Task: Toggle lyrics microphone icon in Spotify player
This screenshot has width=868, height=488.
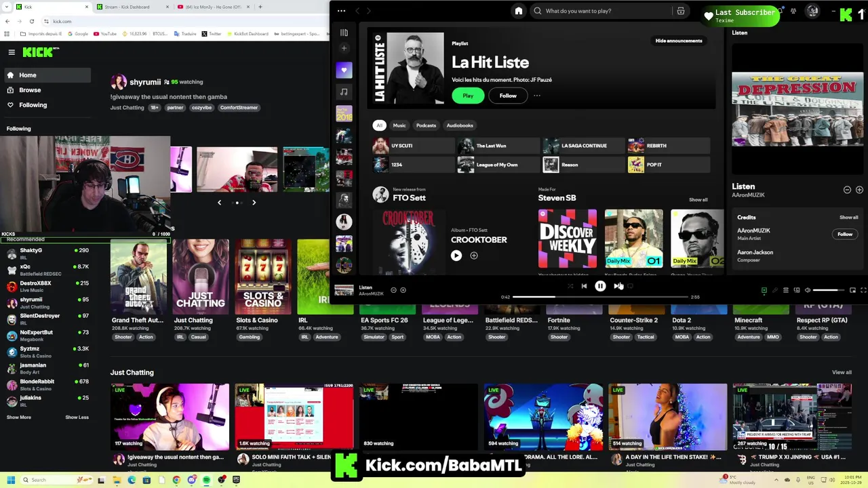Action: (775, 290)
